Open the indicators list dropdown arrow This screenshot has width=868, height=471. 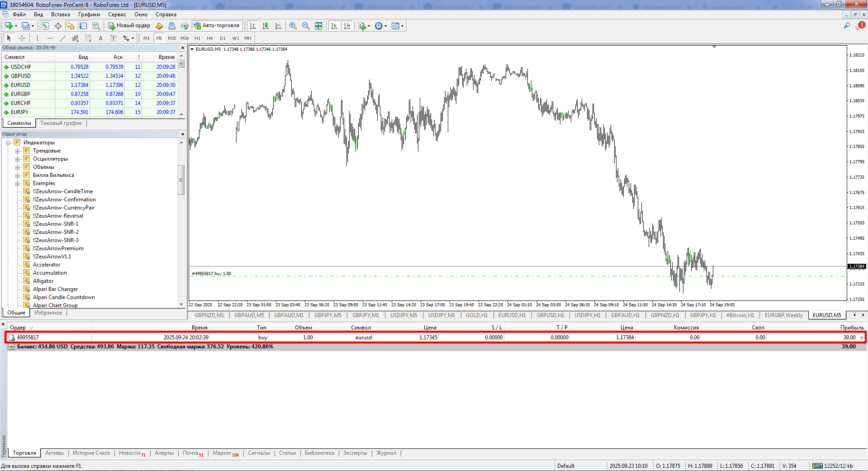pyautogui.click(x=369, y=26)
